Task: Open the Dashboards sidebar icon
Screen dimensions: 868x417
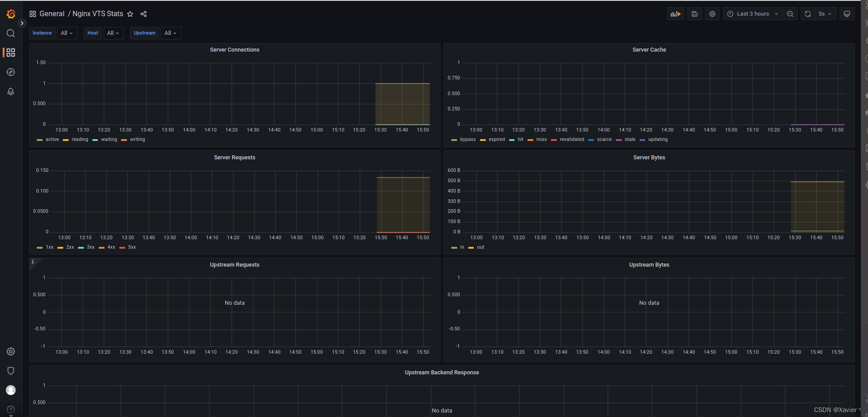Action: pyautogui.click(x=11, y=53)
